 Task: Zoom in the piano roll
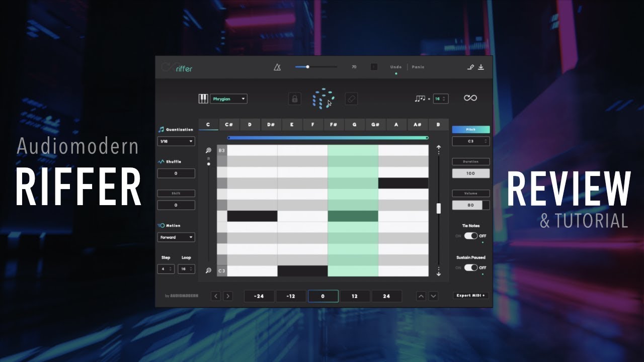[208, 150]
